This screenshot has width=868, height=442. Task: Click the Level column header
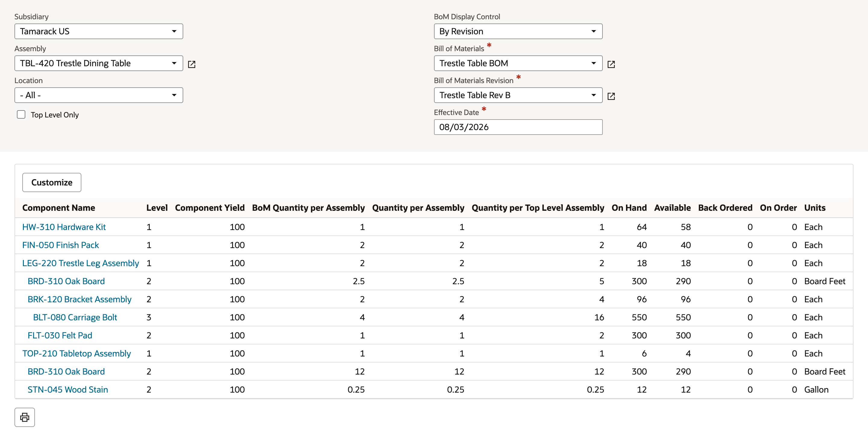[157, 208]
